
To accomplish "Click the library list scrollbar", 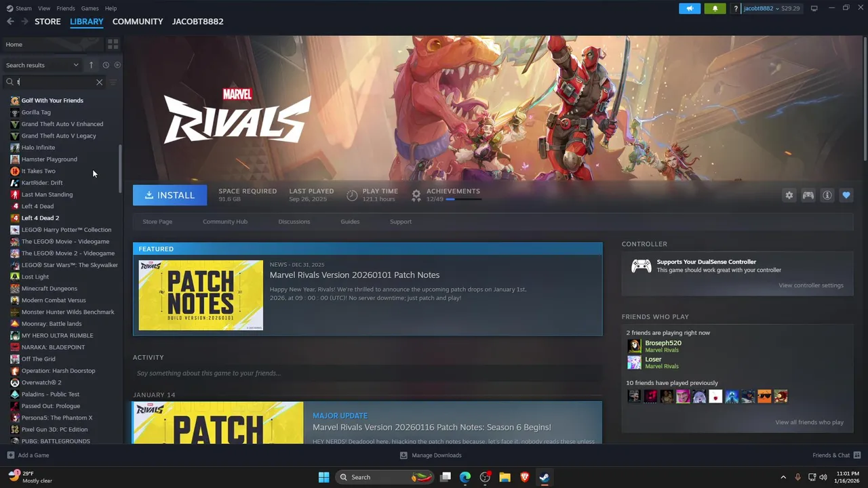I will (121, 168).
